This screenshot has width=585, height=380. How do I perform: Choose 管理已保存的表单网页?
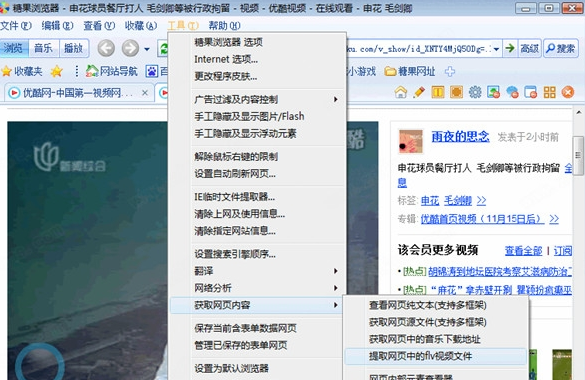click(x=257, y=345)
